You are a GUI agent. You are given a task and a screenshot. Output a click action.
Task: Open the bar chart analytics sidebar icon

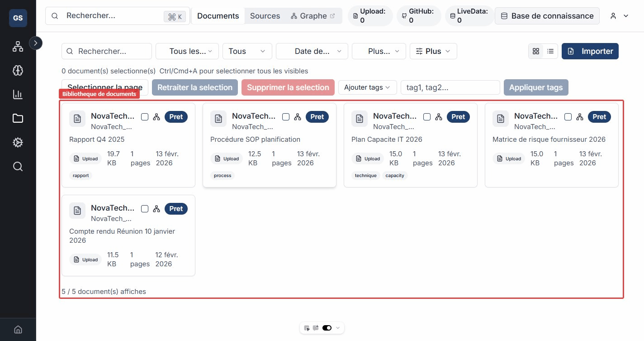(x=18, y=94)
